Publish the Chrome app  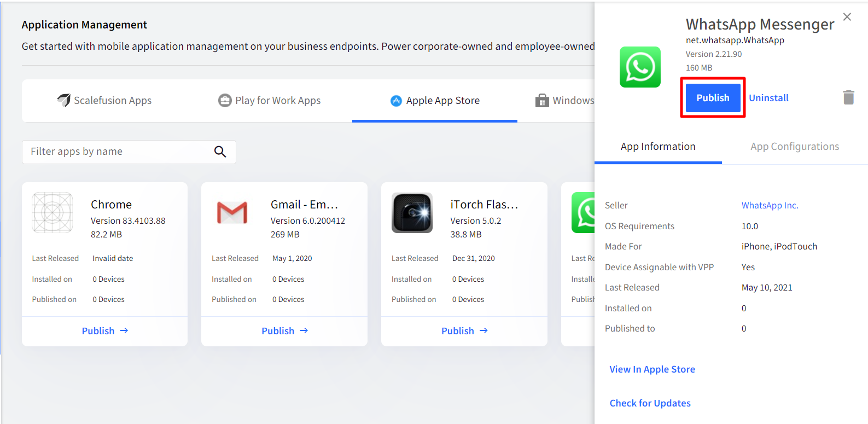tap(104, 331)
